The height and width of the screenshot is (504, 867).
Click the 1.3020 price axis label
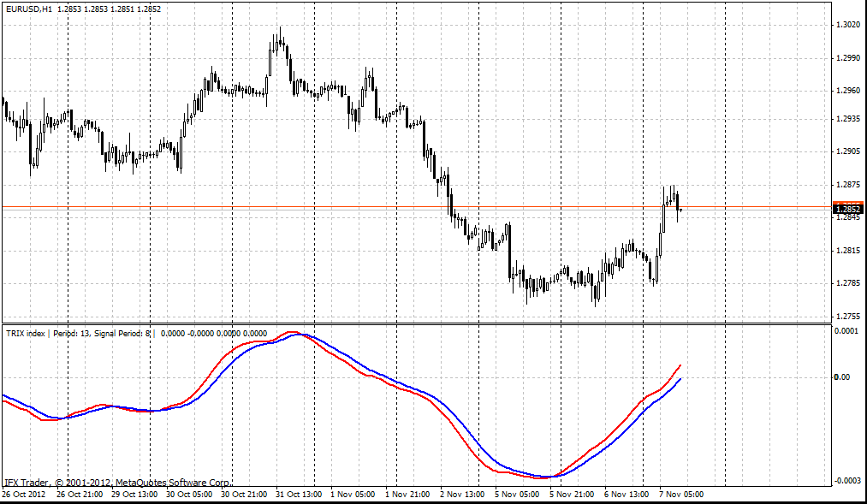pyautogui.click(x=846, y=25)
